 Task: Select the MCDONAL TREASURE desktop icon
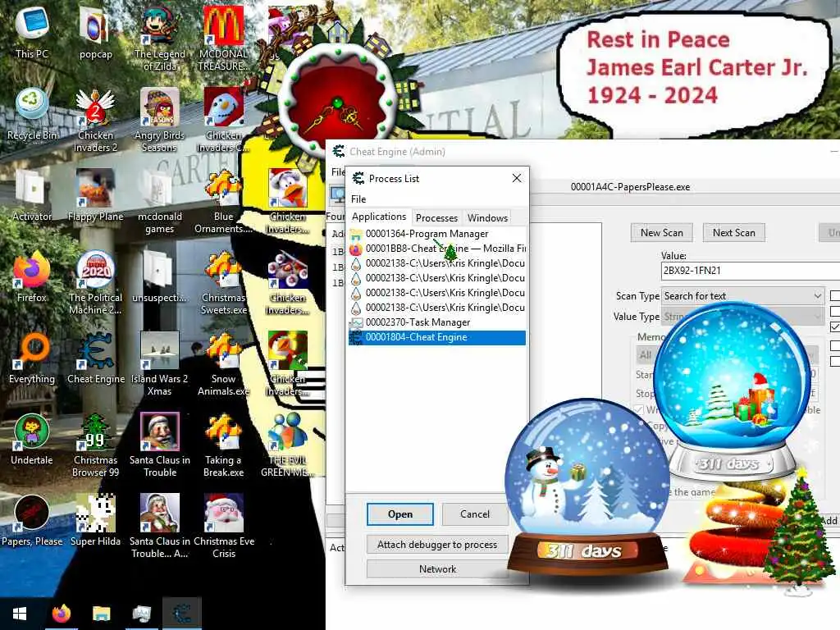tap(223, 39)
